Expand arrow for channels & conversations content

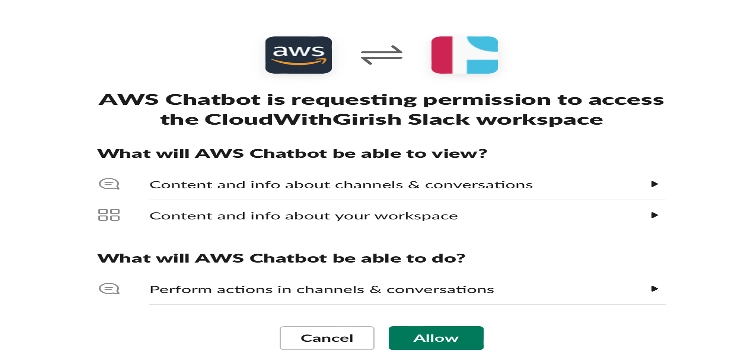[x=654, y=184]
